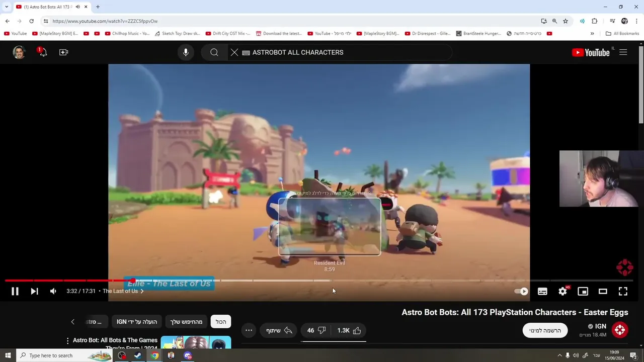
Task: Open the three-dot more actions button
Action: 249,330
